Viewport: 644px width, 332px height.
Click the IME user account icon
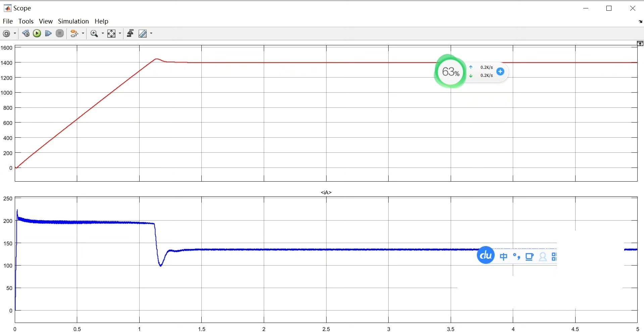pyautogui.click(x=543, y=257)
